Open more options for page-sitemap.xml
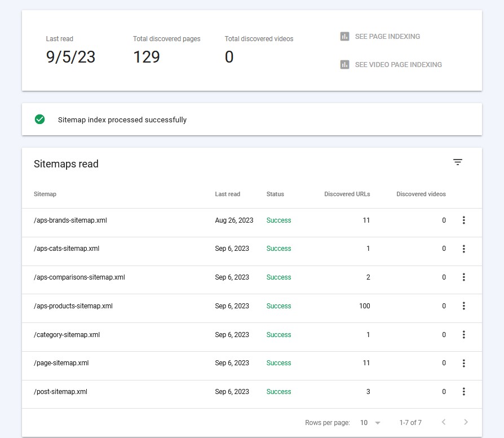This screenshot has width=504, height=438. [464, 363]
